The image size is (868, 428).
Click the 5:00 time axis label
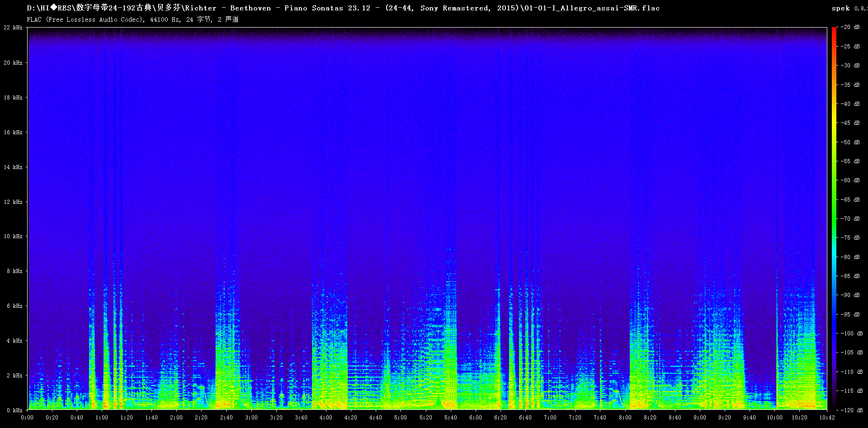(x=400, y=418)
